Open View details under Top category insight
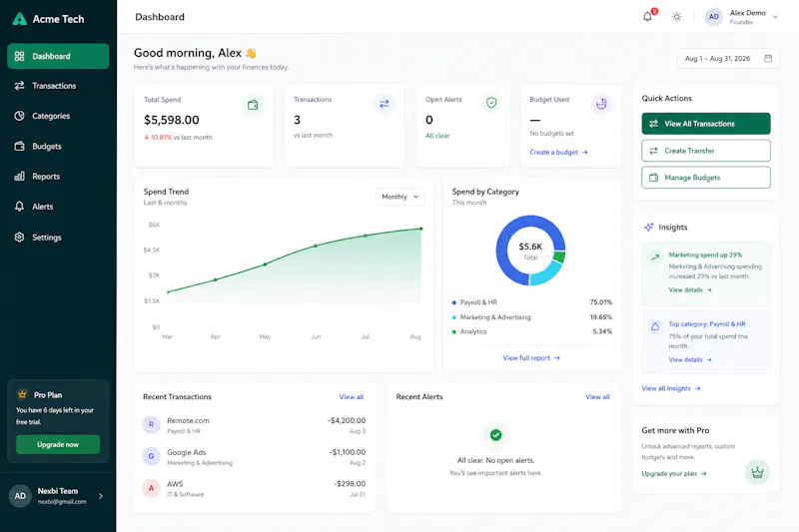 [690, 360]
